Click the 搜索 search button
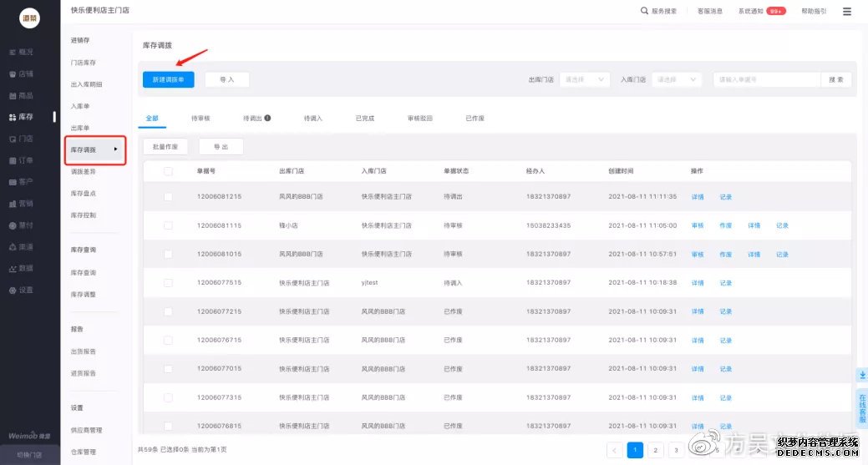The height and width of the screenshot is (465, 868). pos(836,79)
